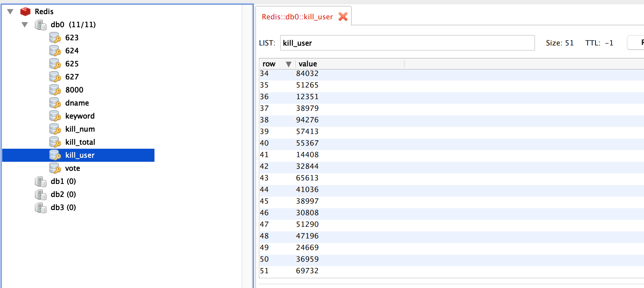Select key 623 in the tree
Viewport: 644px width, 288px height.
pyautogui.click(x=72, y=38)
